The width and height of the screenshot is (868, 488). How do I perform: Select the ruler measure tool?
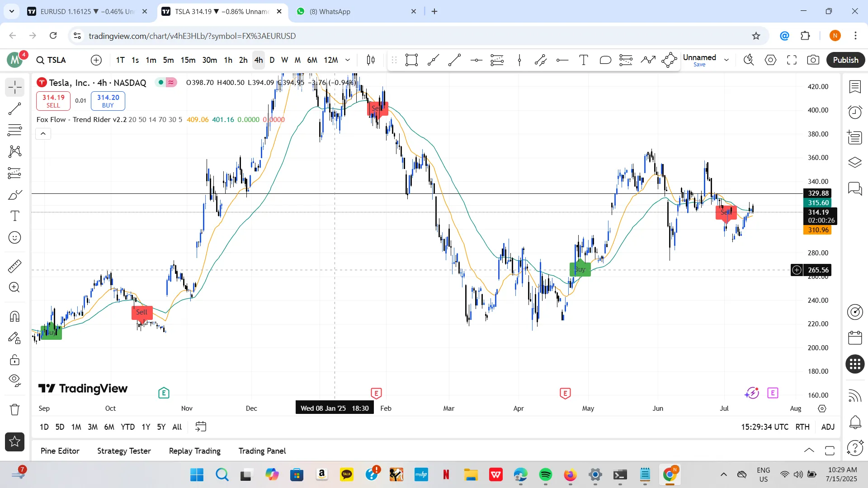(x=14, y=266)
